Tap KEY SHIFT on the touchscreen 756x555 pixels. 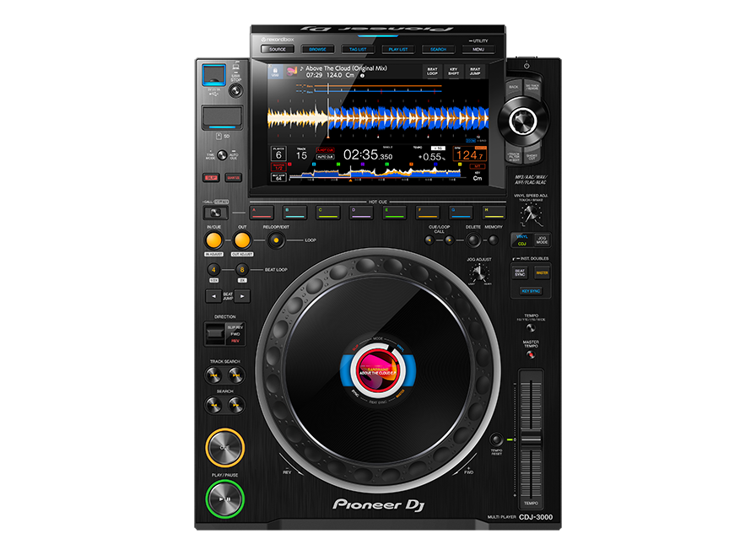453,72
